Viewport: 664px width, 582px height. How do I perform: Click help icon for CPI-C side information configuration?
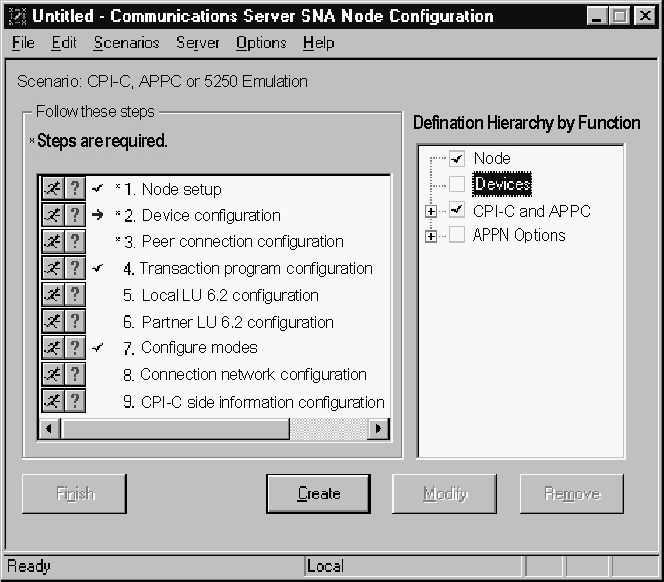(x=73, y=401)
